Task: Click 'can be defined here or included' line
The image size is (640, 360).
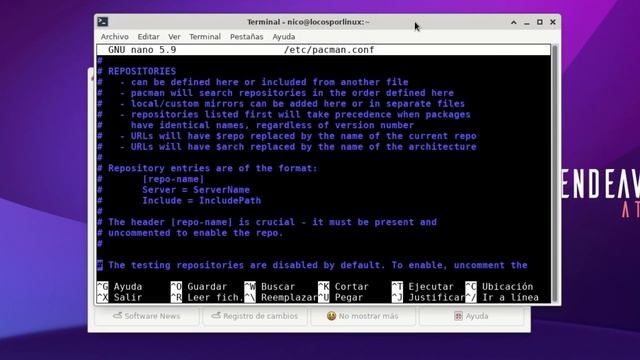Action: tap(269, 82)
